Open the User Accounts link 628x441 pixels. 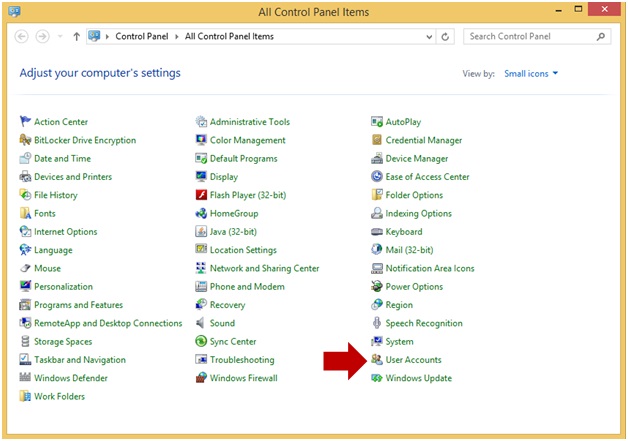(x=413, y=360)
